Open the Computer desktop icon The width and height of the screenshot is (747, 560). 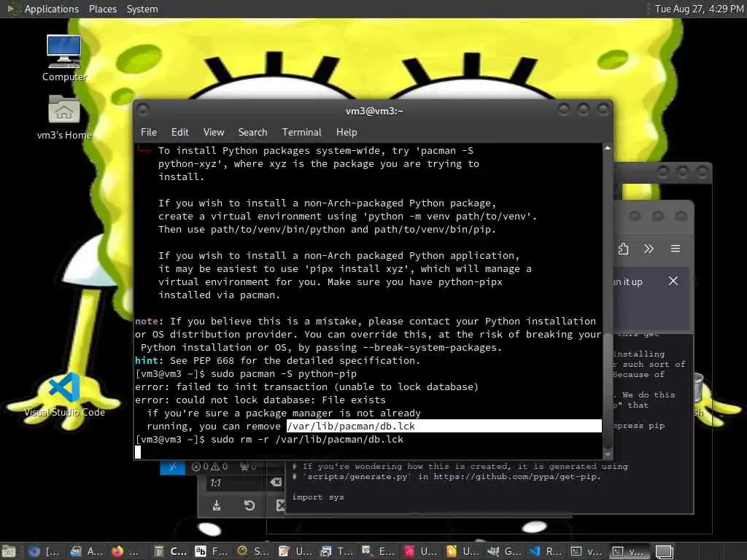64,58
